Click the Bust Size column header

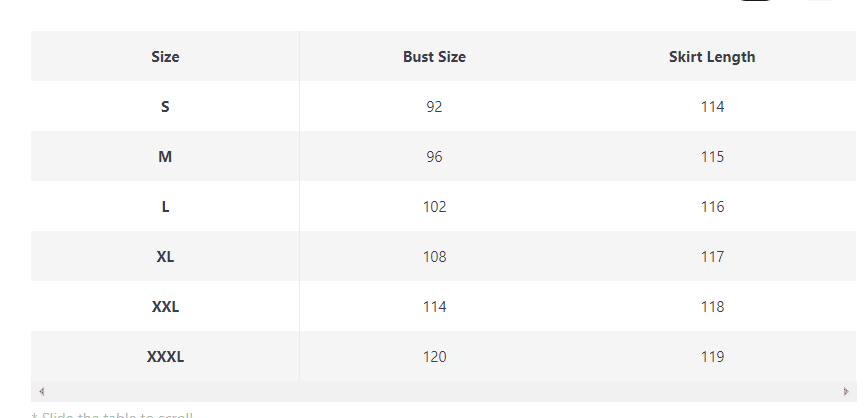pyautogui.click(x=434, y=57)
